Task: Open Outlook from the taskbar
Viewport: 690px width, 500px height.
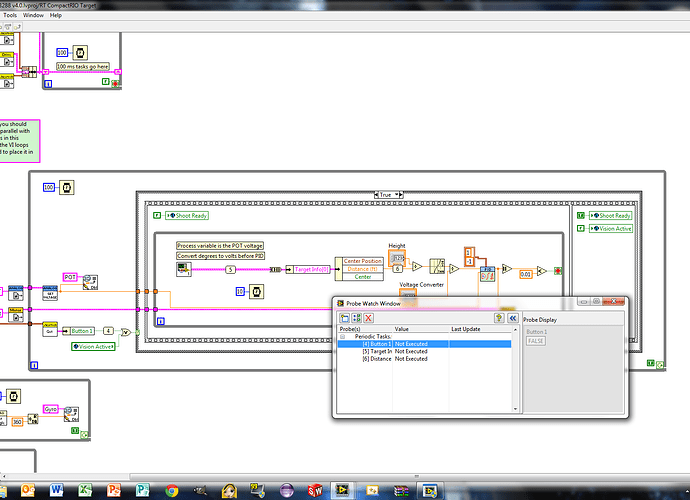Action: 27,490
